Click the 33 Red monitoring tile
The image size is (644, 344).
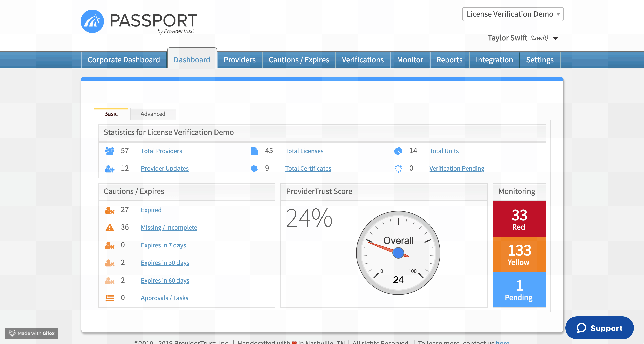pos(519,219)
